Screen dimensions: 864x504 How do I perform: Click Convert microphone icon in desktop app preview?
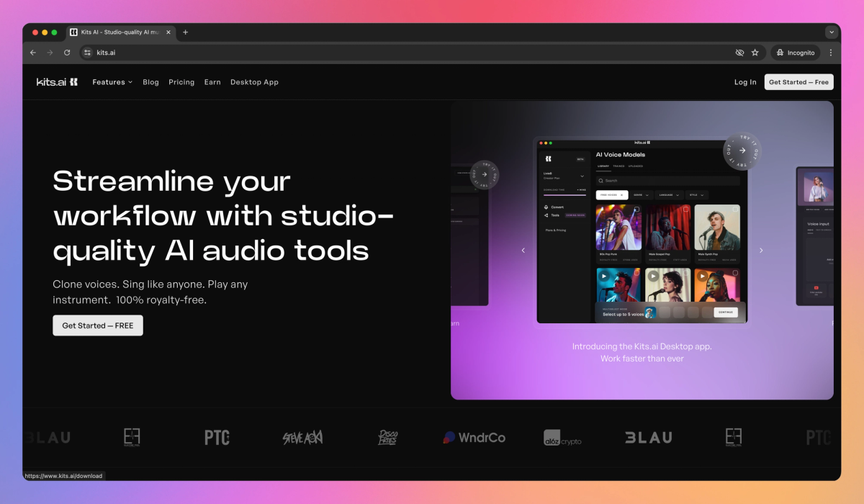[546, 207]
